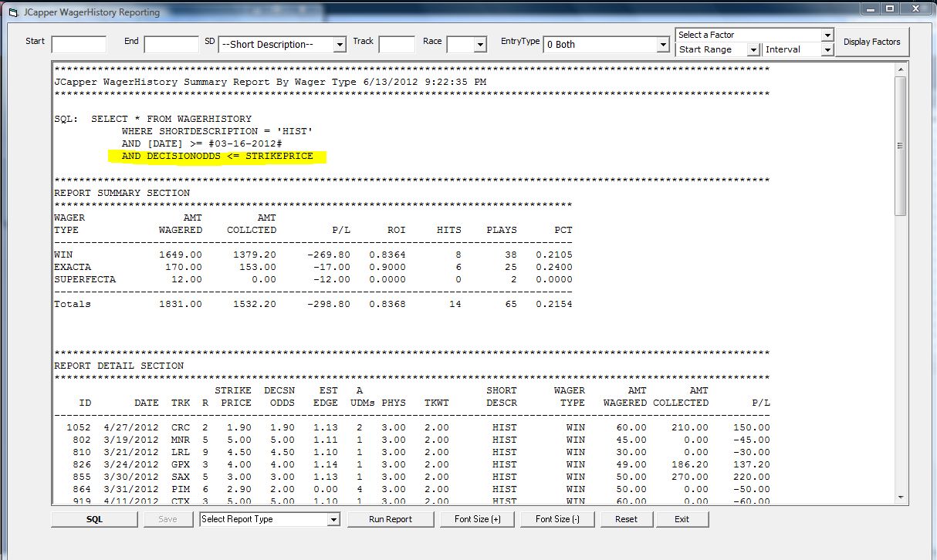Click the Start date input field
This screenshot has width=937, height=560.
(x=79, y=44)
